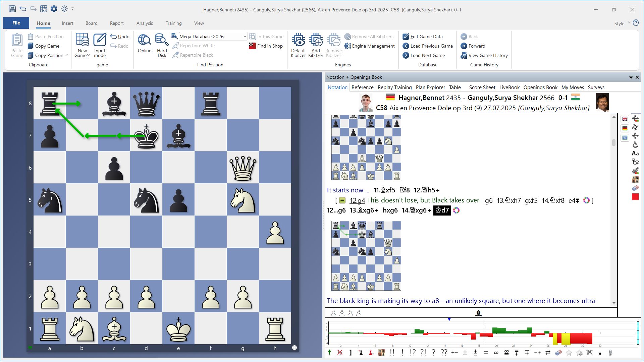644x362 pixels.
Task: Toggle the English language flag button
Action: (x=625, y=119)
